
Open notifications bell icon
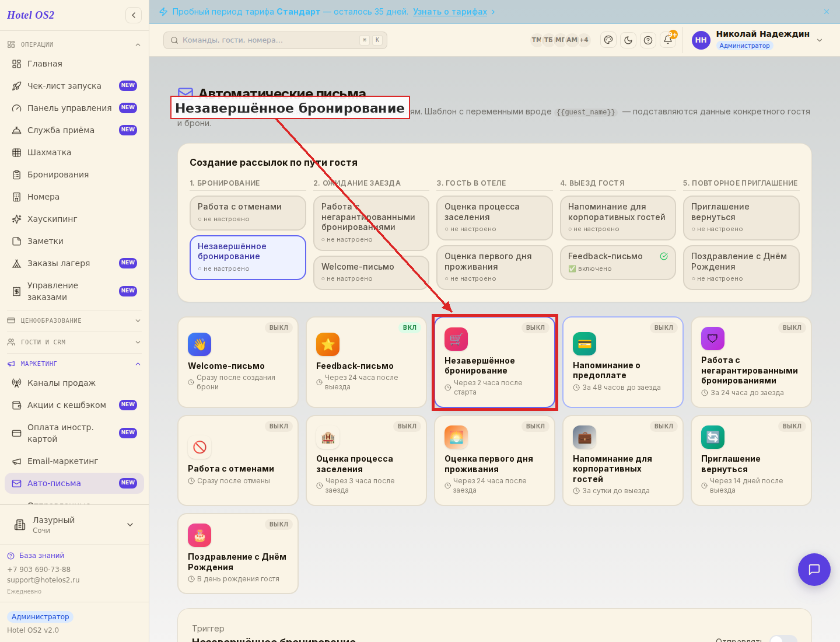(668, 40)
